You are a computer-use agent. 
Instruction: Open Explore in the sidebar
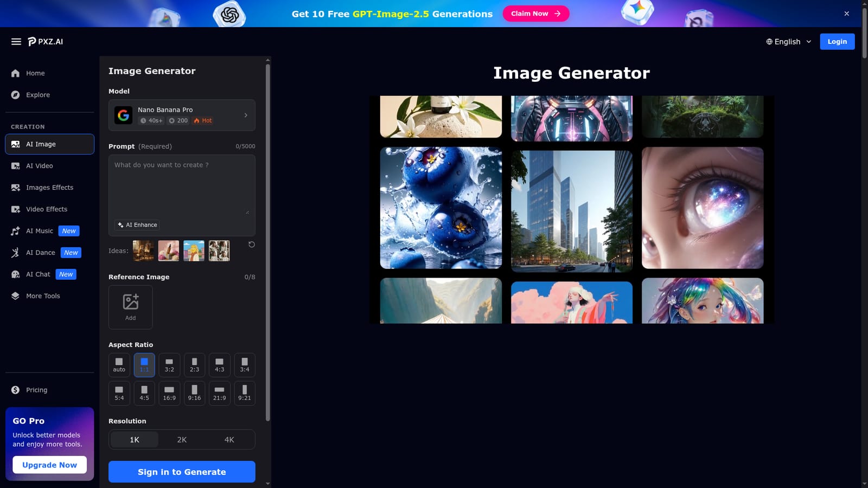point(49,95)
